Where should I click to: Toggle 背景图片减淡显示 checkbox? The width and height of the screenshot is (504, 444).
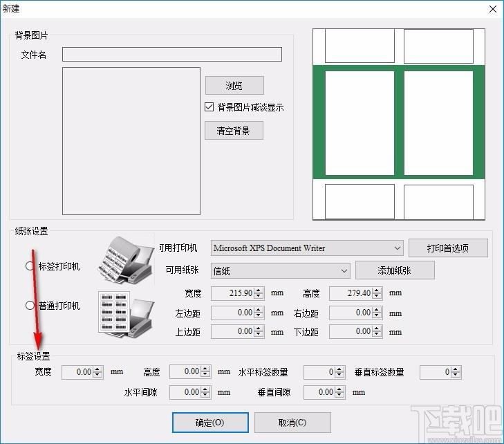click(x=209, y=107)
